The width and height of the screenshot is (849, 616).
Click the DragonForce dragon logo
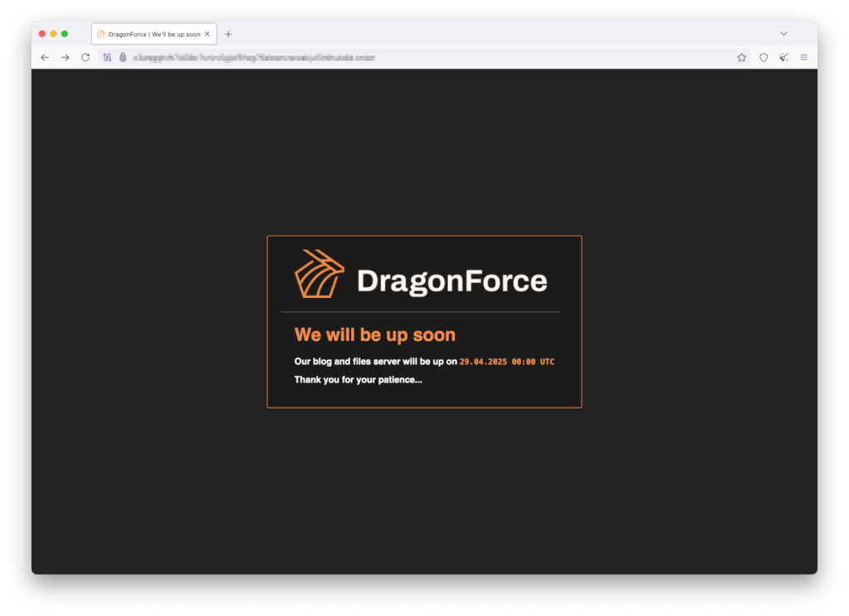click(319, 274)
